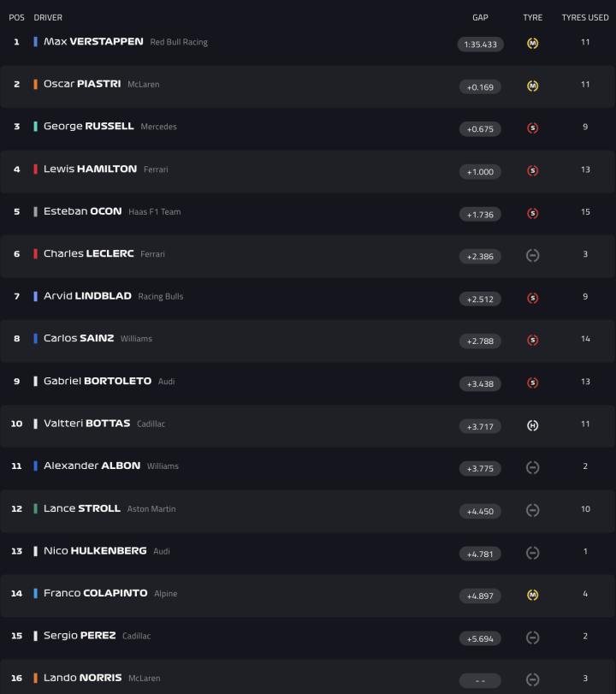The height and width of the screenshot is (694, 616).
Task: Click Hamilton's +1.000 gap pill
Action: pos(480,171)
